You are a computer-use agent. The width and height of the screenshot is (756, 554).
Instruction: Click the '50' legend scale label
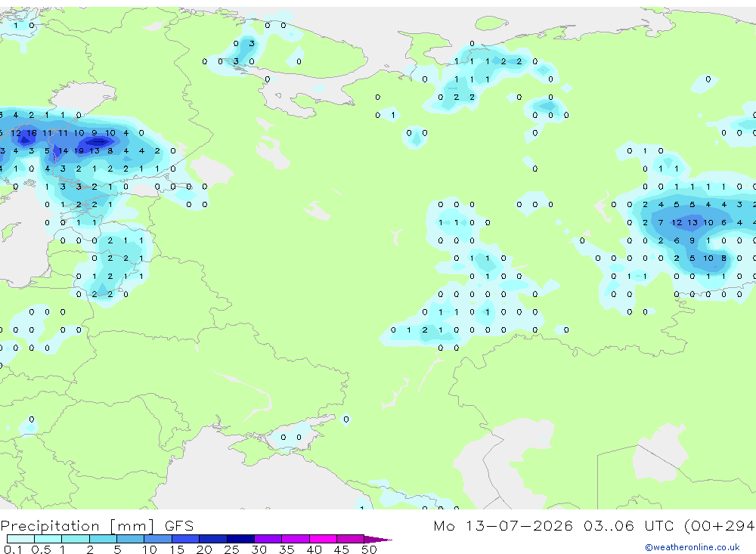[369, 549]
